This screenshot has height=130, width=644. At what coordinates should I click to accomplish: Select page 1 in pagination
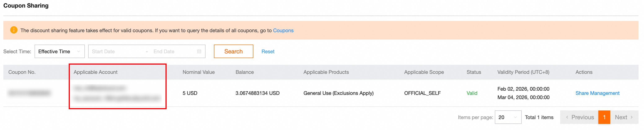point(604,117)
